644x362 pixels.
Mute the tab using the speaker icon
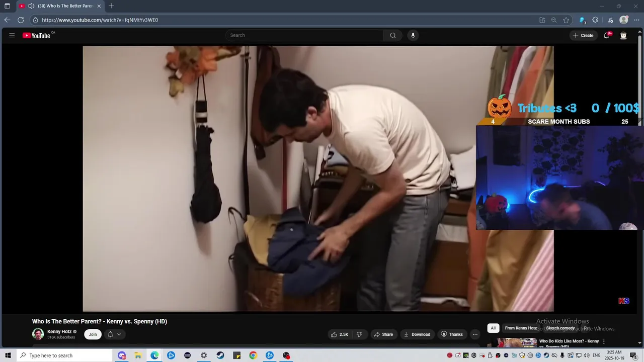pyautogui.click(x=31, y=6)
